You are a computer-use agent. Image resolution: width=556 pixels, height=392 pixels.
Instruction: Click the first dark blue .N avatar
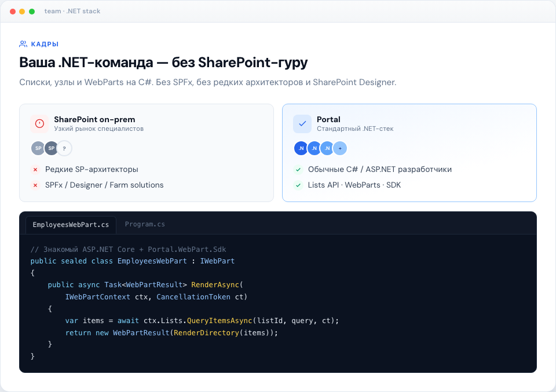pos(301,148)
